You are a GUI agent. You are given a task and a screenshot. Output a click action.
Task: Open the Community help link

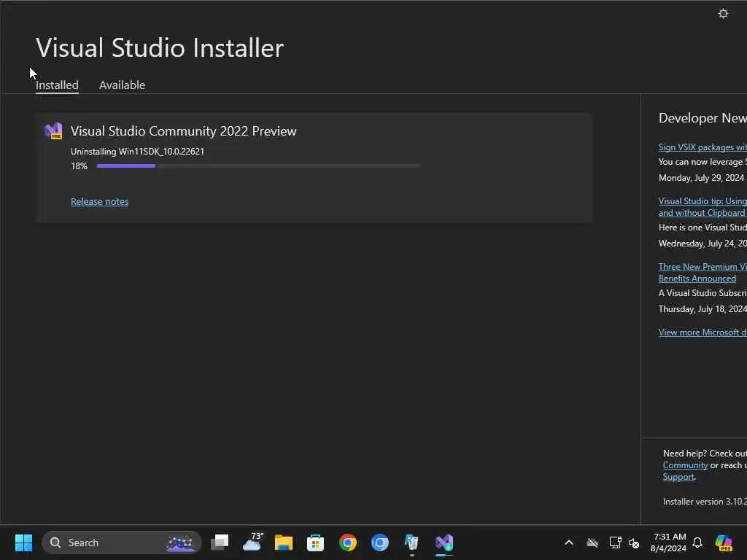[685, 465]
